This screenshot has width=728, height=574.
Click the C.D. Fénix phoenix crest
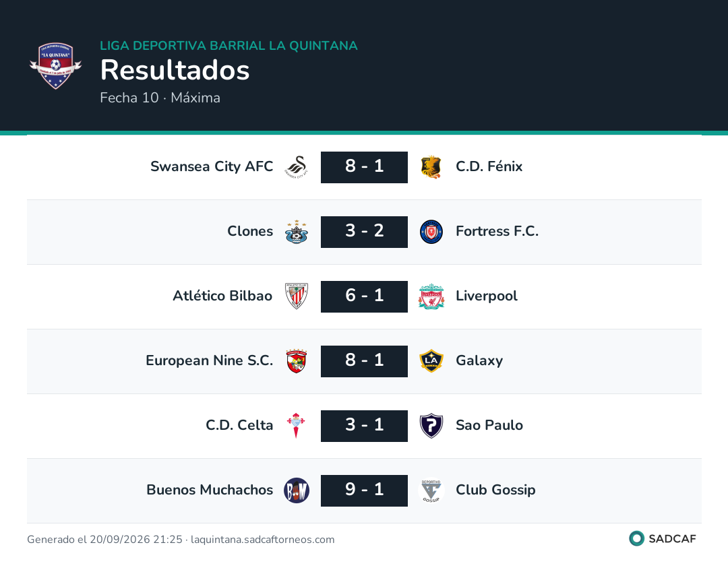click(x=431, y=167)
